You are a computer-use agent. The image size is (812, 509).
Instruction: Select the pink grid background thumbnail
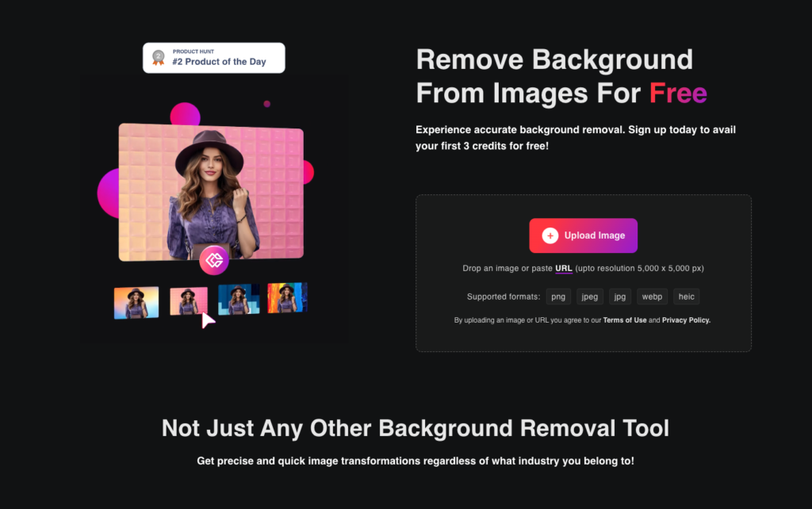187,302
